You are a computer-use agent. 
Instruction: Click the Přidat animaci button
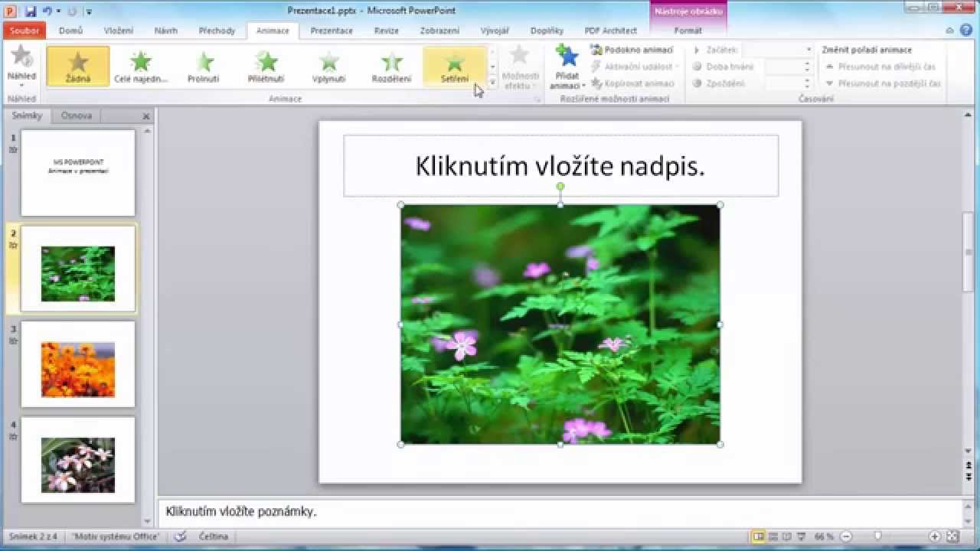[x=567, y=67]
